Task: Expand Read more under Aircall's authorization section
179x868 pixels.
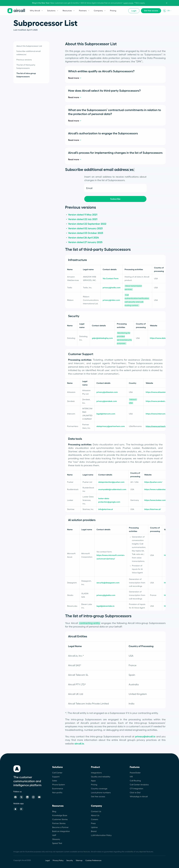Action: pyautogui.click(x=74, y=140)
